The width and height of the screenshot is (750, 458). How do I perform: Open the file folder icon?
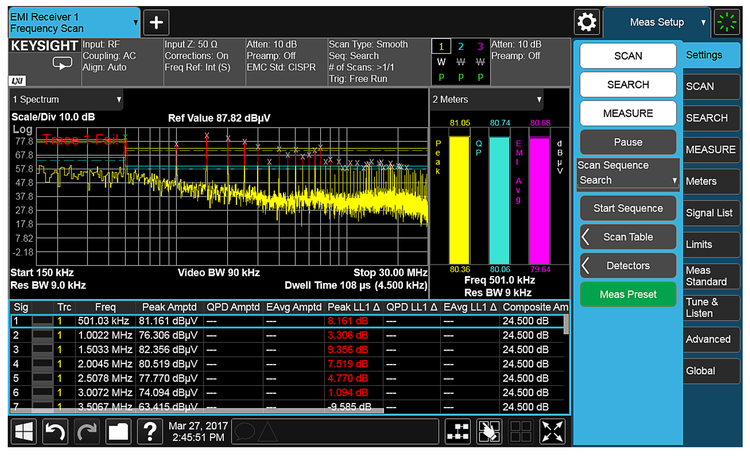click(119, 432)
